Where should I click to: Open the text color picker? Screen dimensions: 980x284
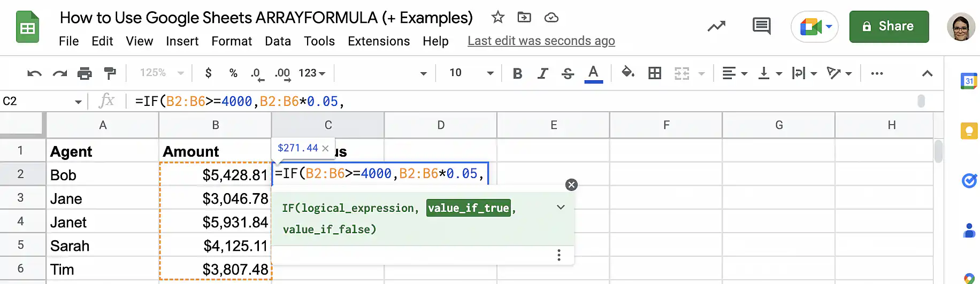[x=593, y=73]
